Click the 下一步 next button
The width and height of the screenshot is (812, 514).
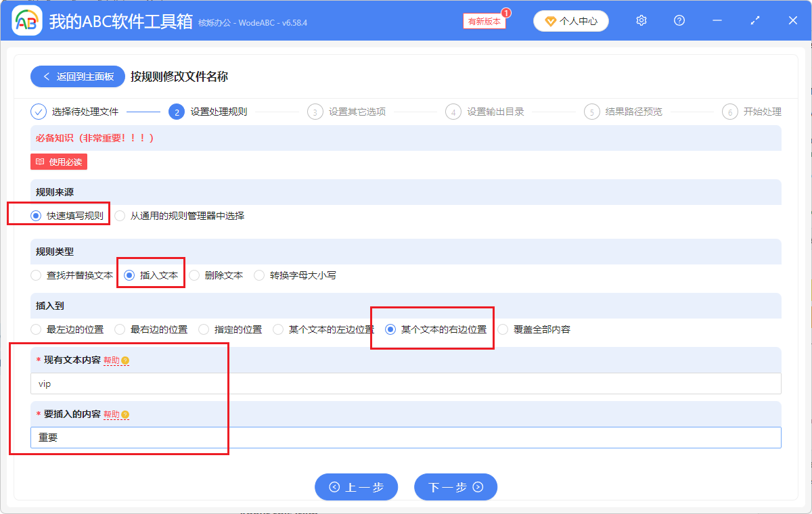[455, 487]
